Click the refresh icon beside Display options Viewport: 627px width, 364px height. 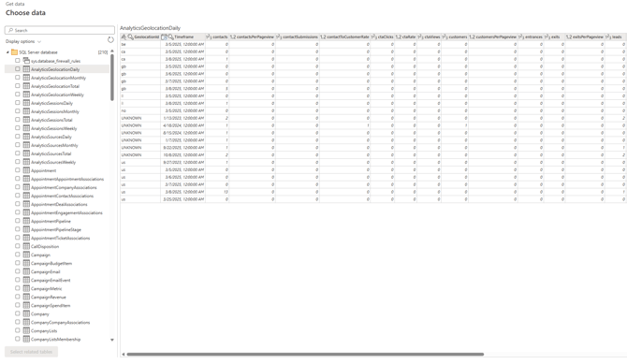click(x=110, y=39)
